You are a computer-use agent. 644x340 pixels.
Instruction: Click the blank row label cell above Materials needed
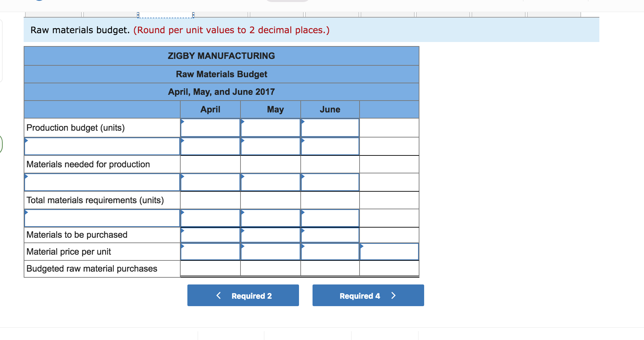coord(101,146)
